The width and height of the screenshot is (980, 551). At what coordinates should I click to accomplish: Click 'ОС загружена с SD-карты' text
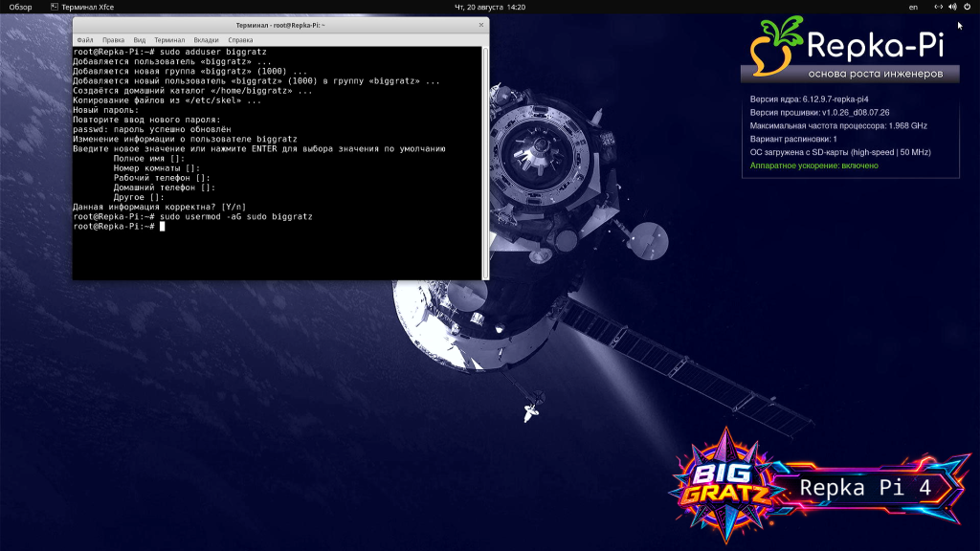[840, 152]
